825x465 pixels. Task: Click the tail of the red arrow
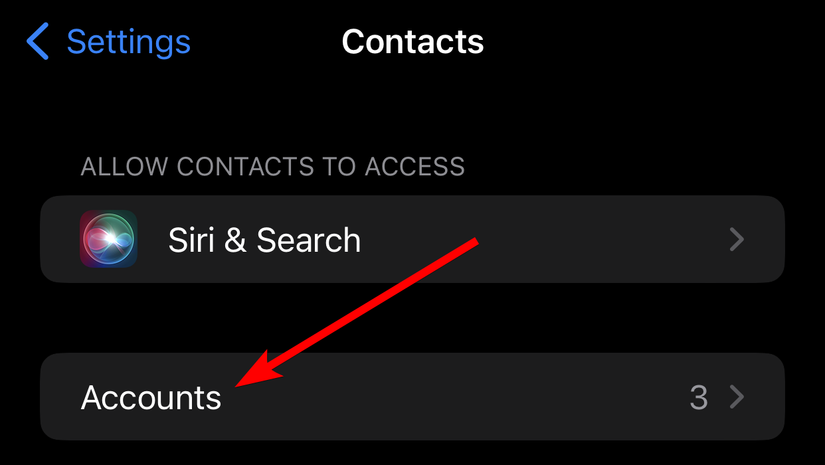click(x=474, y=241)
